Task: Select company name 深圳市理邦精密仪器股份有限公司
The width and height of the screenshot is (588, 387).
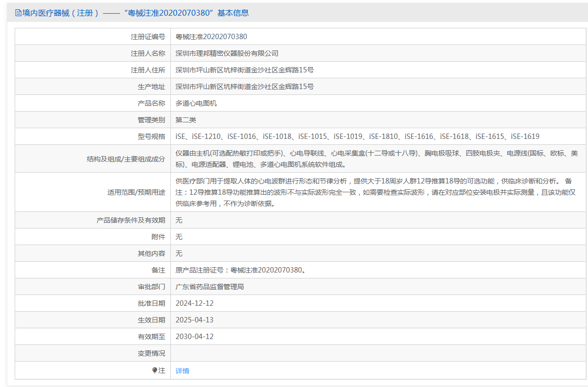Action: coord(227,53)
